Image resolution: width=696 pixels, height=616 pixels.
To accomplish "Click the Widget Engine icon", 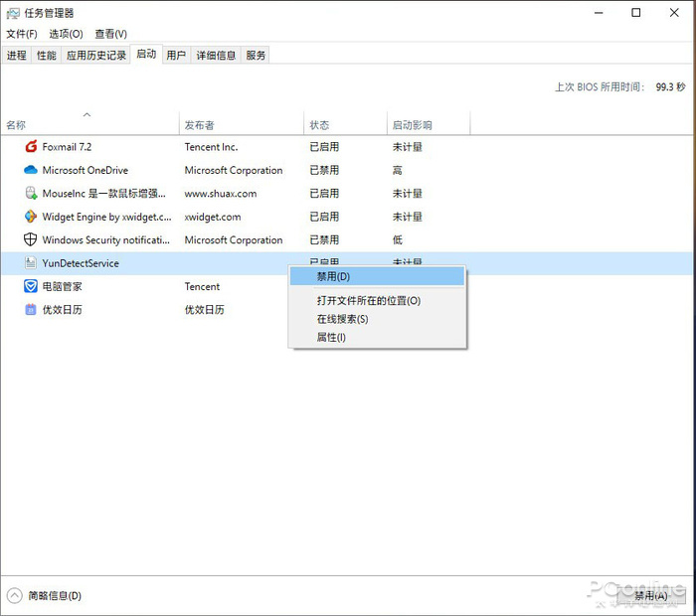I will point(31,217).
